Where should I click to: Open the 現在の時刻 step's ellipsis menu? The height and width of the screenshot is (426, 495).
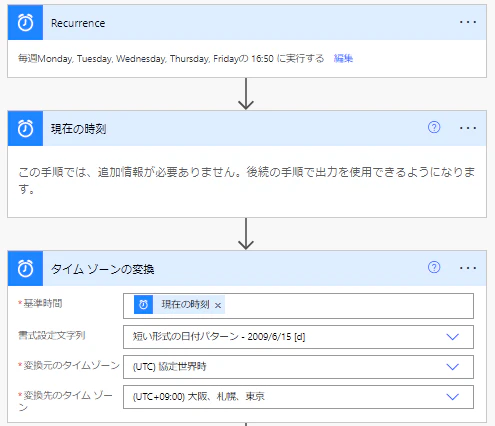pos(468,128)
